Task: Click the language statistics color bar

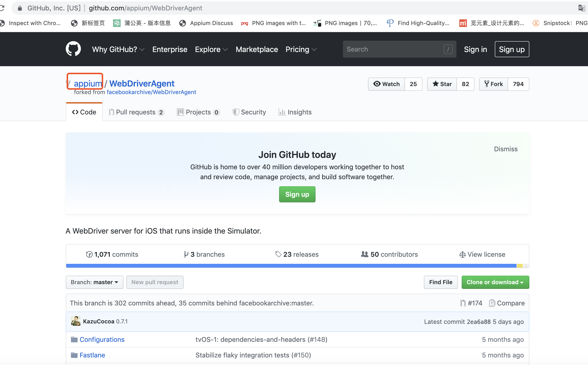Action: pos(297,266)
